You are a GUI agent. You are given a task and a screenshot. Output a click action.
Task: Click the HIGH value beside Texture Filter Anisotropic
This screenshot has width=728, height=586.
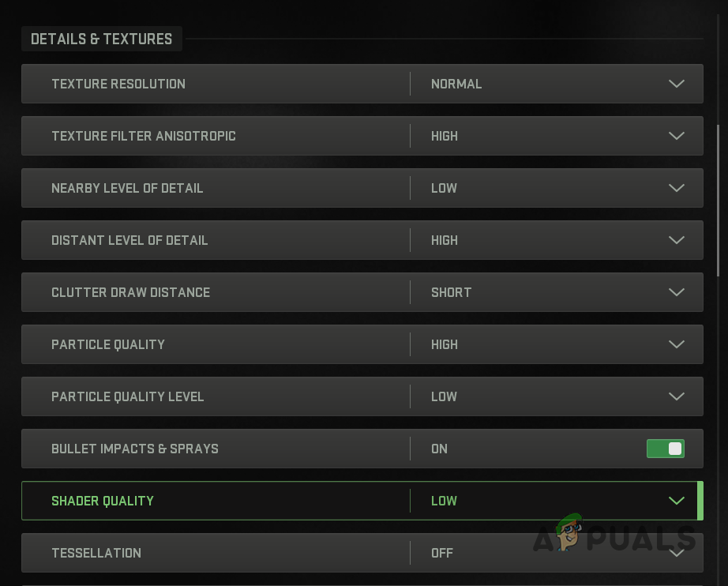445,136
